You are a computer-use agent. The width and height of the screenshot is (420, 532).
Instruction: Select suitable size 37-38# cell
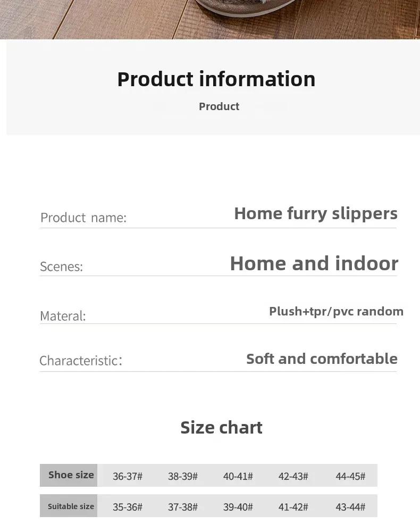(183, 507)
